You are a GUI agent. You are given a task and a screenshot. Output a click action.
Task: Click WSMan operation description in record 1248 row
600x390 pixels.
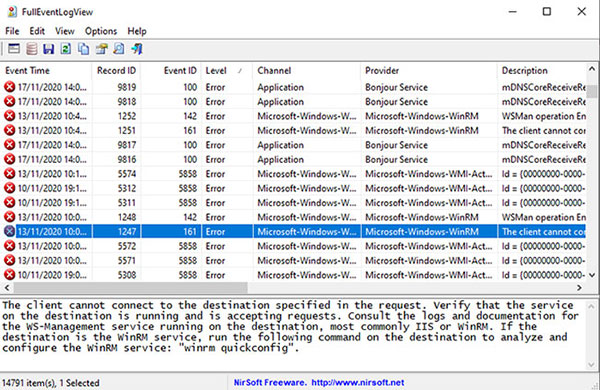coord(543,217)
